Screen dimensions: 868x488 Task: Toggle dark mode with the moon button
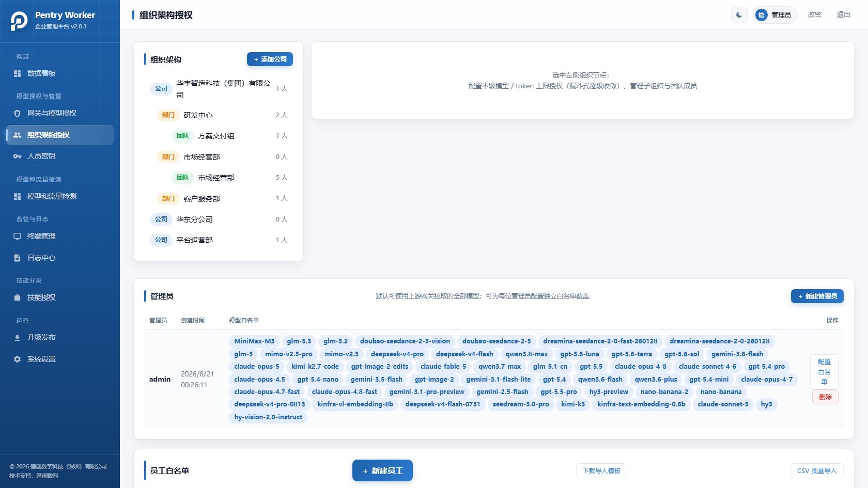[x=739, y=15]
